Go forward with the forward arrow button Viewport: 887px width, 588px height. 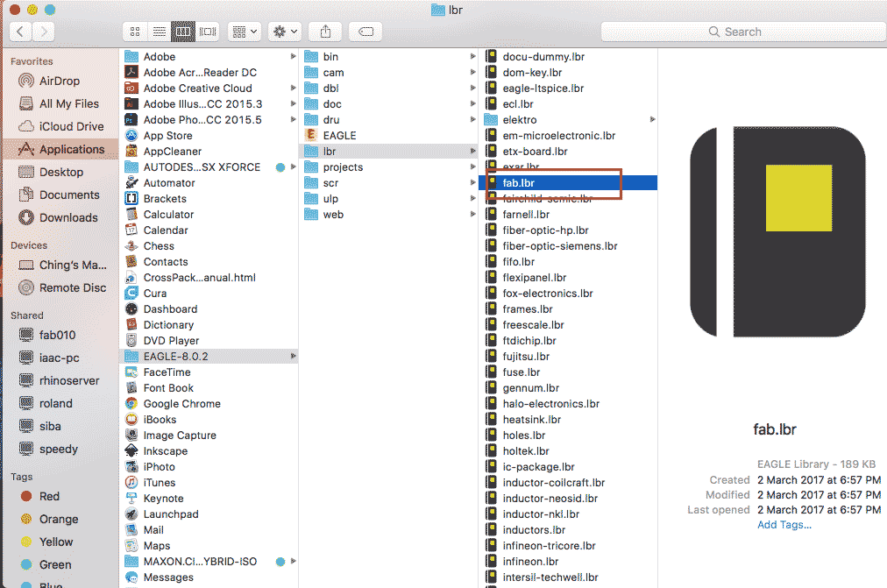[44, 32]
